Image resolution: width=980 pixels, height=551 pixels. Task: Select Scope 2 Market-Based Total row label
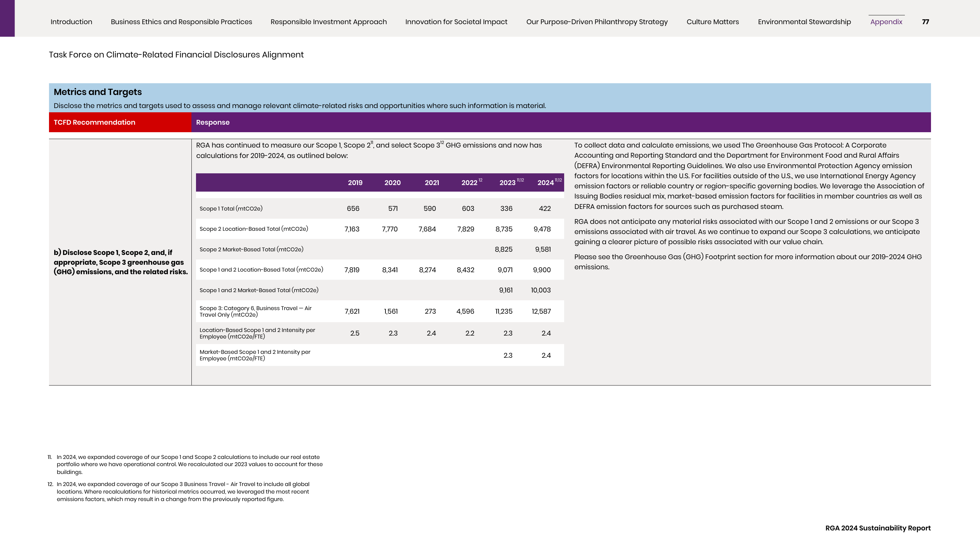252,249
